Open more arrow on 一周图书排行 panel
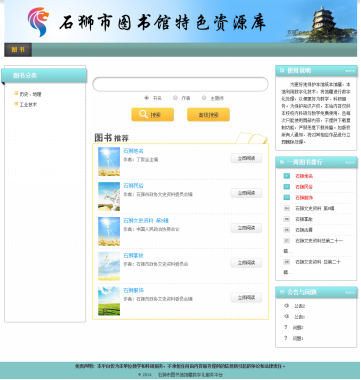 click(x=350, y=162)
